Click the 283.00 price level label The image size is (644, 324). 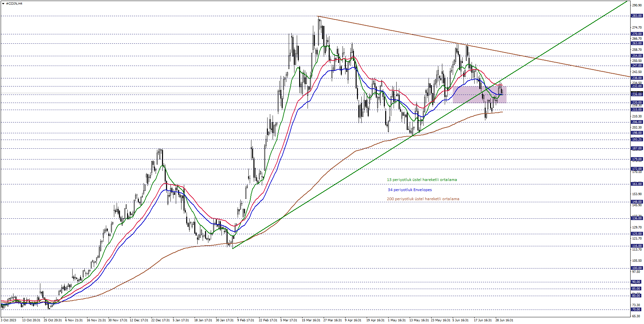point(637,16)
